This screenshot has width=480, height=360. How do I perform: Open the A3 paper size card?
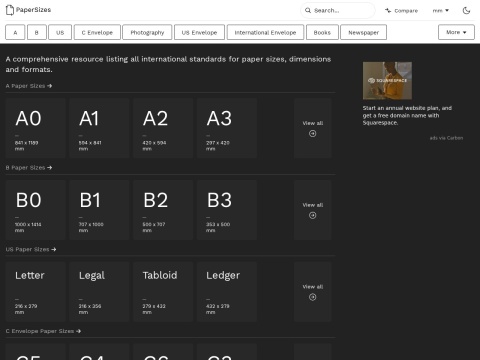[x=227, y=128]
